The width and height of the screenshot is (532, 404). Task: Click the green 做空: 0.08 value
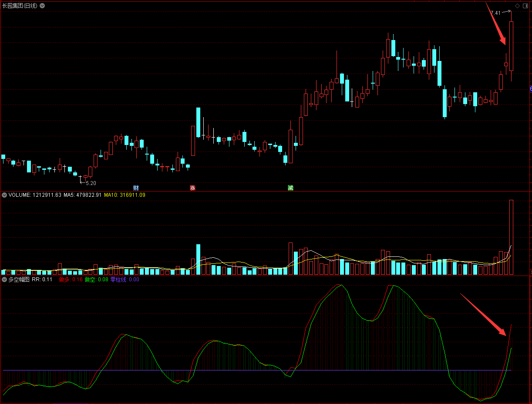(x=96, y=279)
